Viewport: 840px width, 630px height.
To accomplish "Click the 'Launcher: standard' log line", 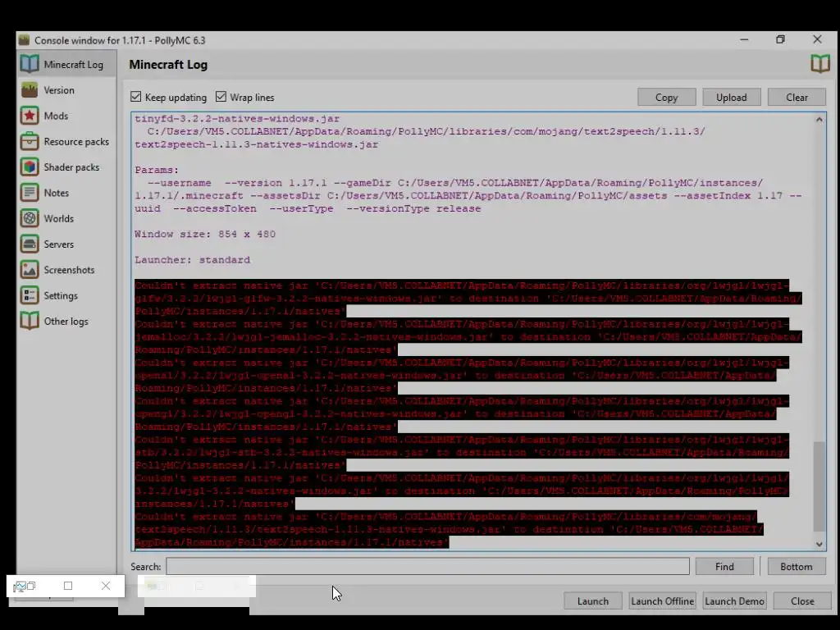I will click(x=192, y=260).
